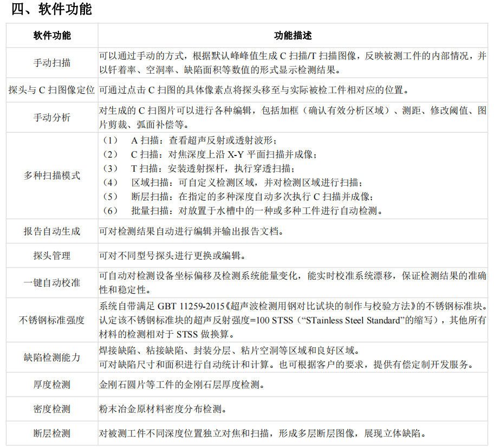Click the 功能描述 column header
Image resolution: width=494 pixels, height=448 pixels.
pos(293,36)
